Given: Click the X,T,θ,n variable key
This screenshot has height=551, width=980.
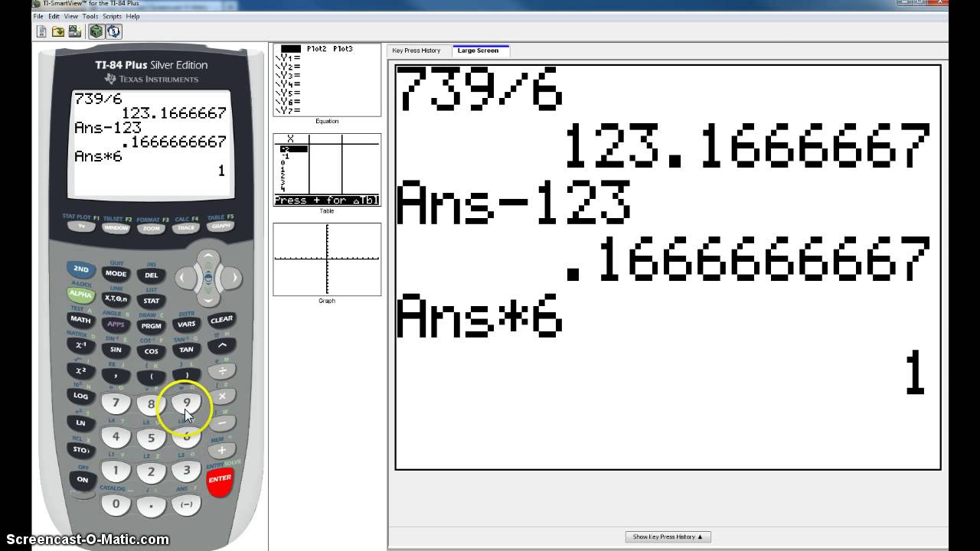Looking at the screenshot, I should (116, 298).
